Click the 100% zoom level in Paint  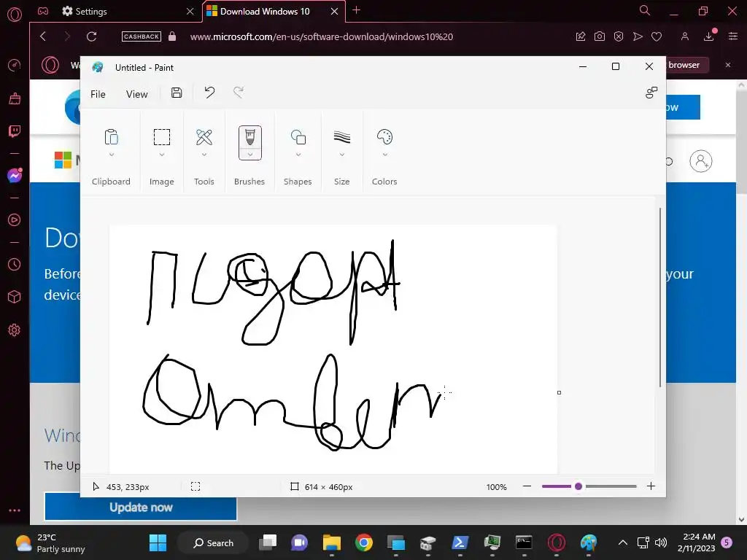(496, 486)
